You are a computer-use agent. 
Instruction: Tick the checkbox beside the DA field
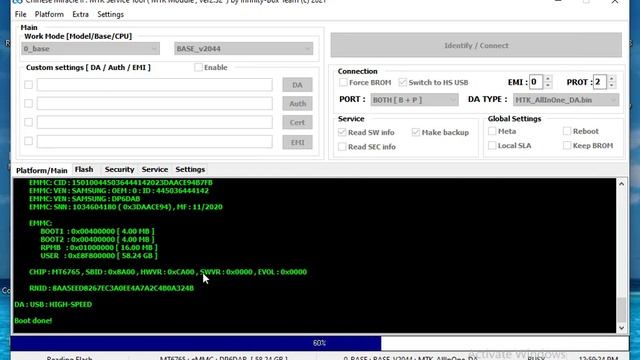[x=28, y=84]
